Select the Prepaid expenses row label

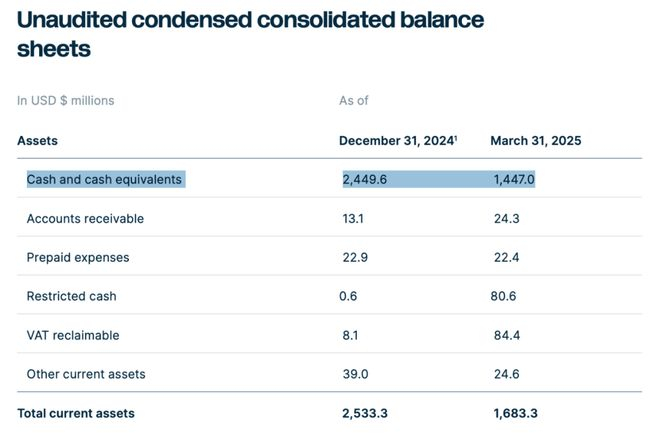click(78, 257)
